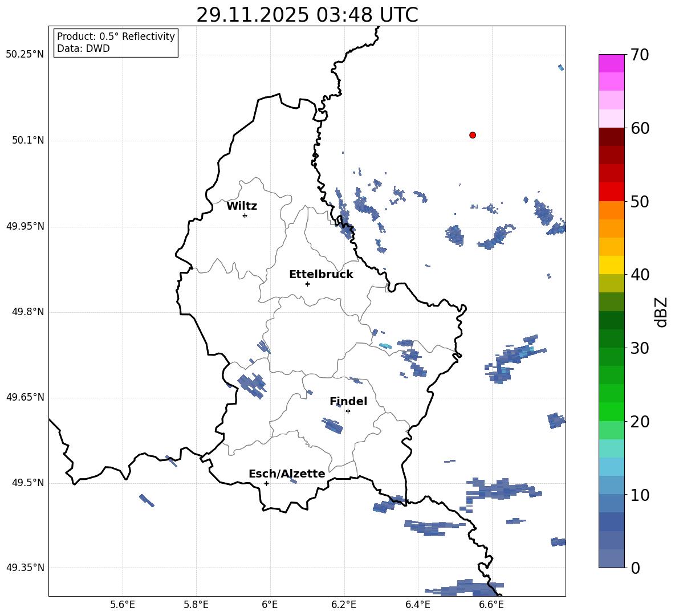Click the cyan colorbar segment near 15

tap(612, 467)
